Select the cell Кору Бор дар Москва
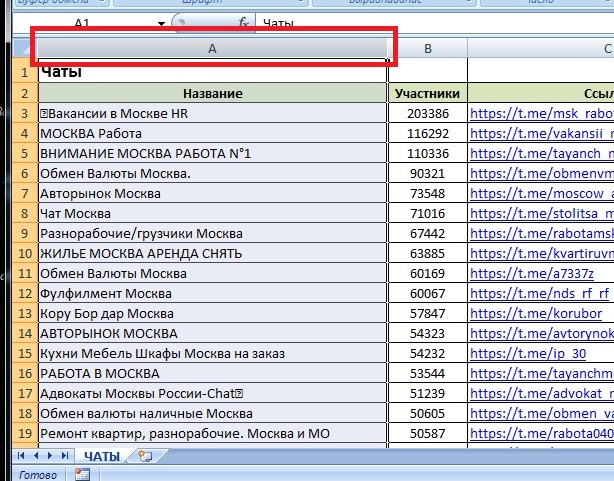This screenshot has width=614, height=481. click(x=212, y=313)
